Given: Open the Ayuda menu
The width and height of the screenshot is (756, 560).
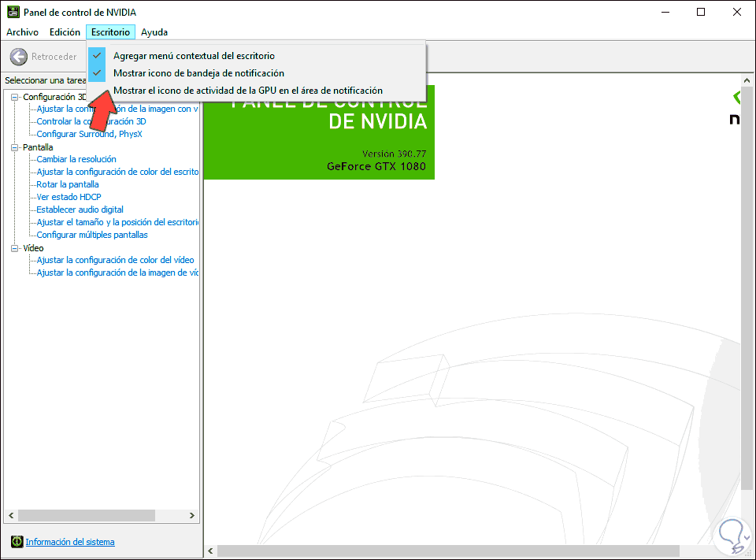Looking at the screenshot, I should [154, 32].
